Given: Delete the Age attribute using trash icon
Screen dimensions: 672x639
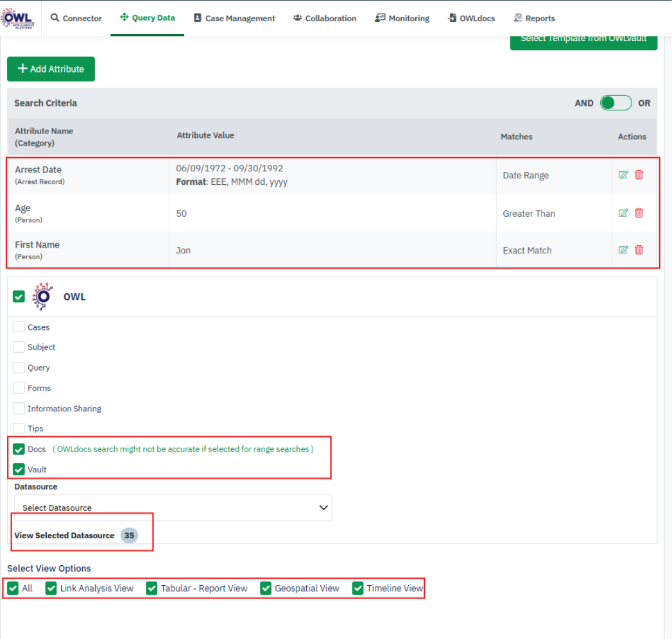Looking at the screenshot, I should [640, 212].
